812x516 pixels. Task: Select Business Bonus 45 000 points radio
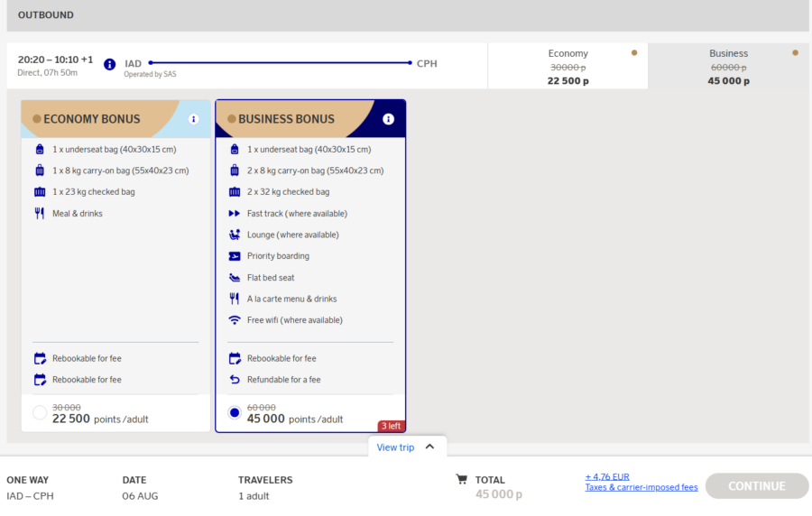click(235, 412)
